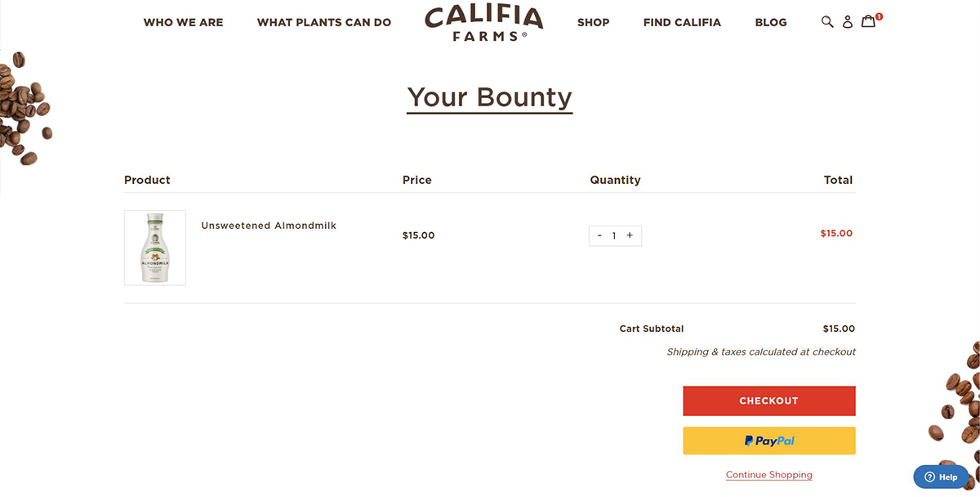Open the Unsweetened Almondmilk product link

click(269, 226)
